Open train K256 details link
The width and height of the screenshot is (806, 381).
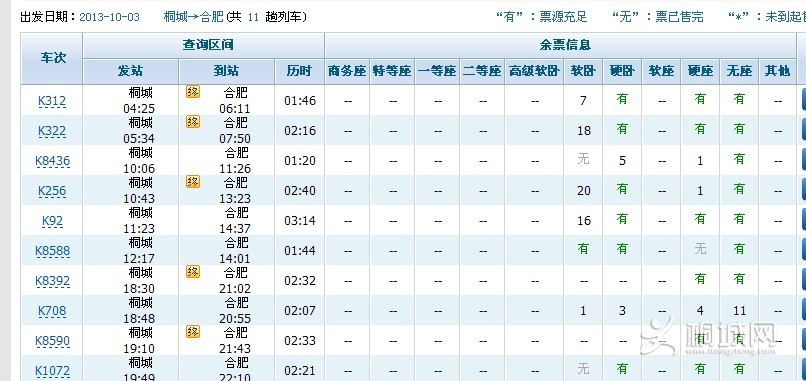tap(52, 191)
